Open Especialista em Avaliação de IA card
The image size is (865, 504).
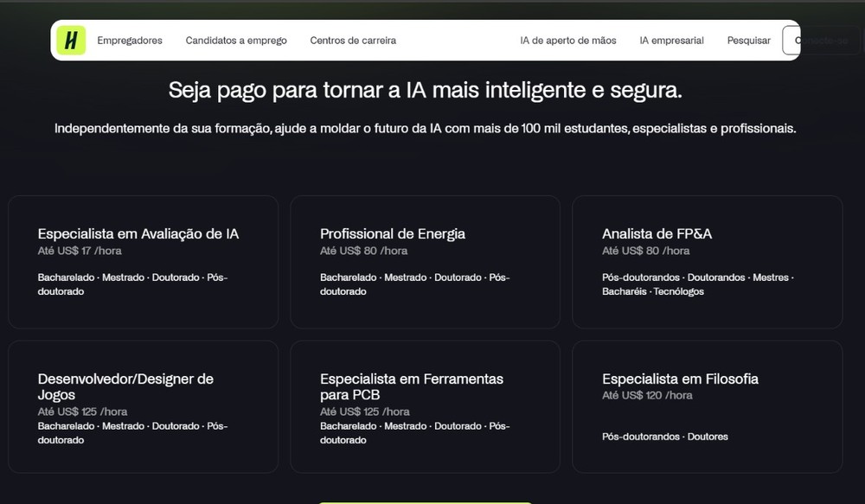pos(144,262)
